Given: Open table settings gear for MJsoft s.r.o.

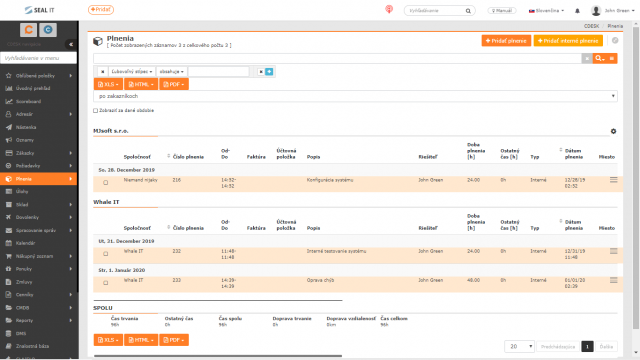Looking at the screenshot, I should tap(613, 131).
